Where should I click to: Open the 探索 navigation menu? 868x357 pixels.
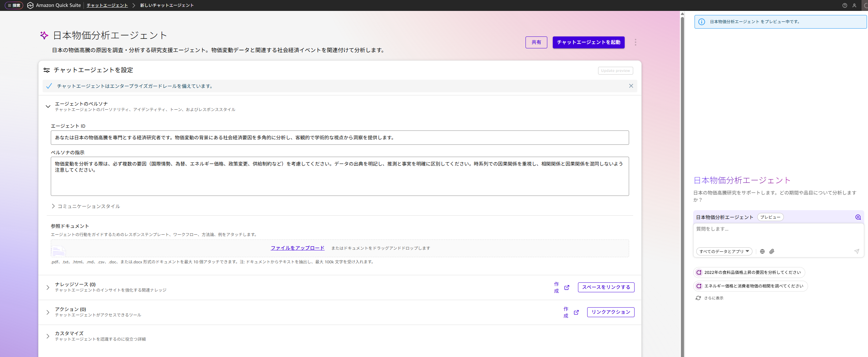pyautogui.click(x=14, y=5)
